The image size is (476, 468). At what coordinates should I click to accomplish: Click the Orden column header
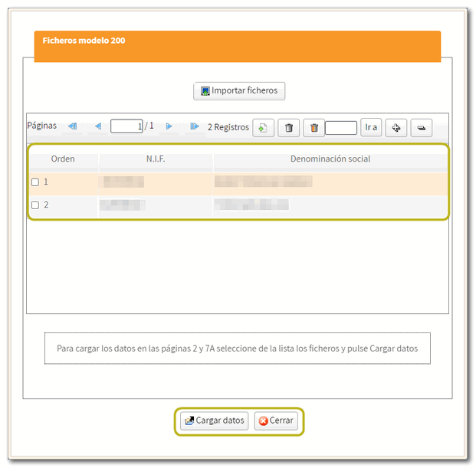coord(63,159)
